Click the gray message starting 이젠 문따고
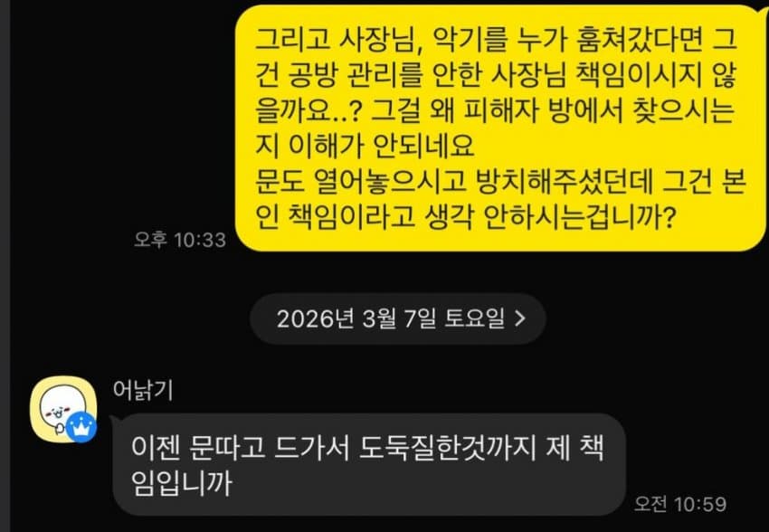The height and width of the screenshot is (532, 769). coord(369,464)
